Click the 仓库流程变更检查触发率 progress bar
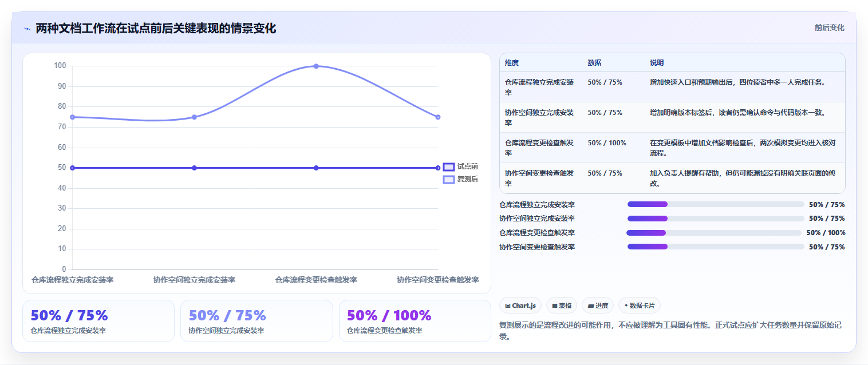 click(x=714, y=233)
